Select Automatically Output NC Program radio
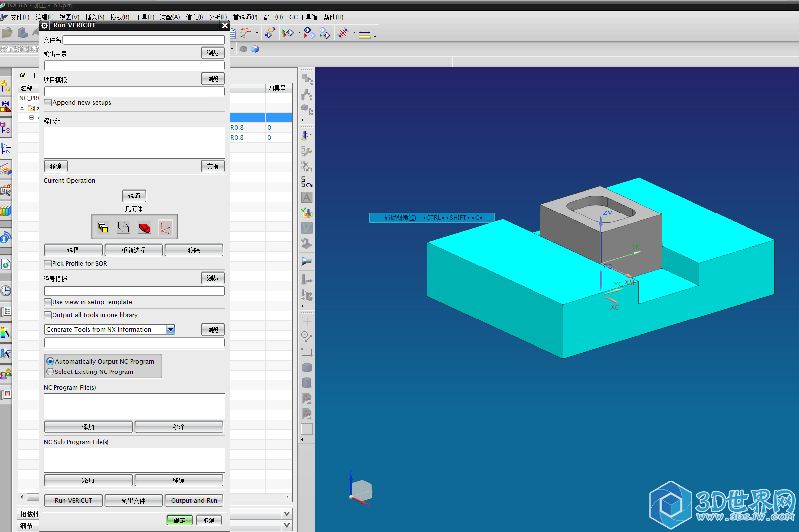Viewport: 799px width, 532px height. 50,362
